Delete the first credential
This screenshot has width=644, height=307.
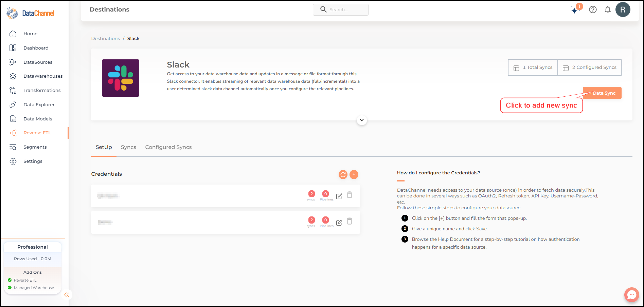tap(350, 195)
